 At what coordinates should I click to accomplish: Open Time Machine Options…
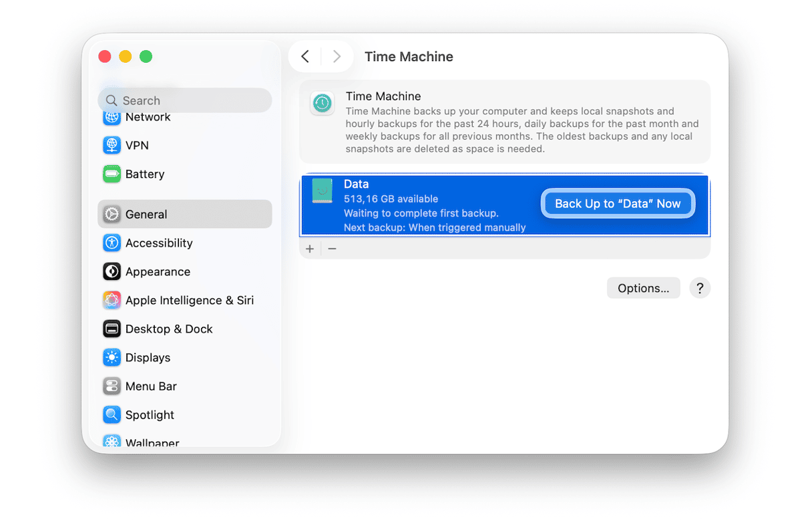point(643,288)
